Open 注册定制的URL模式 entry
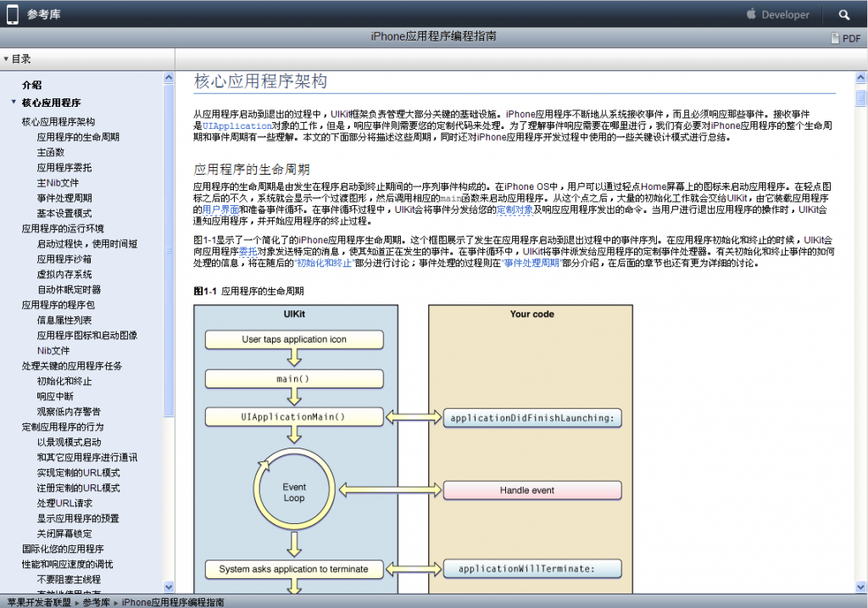Screen dimensions: 868x608 78,488
